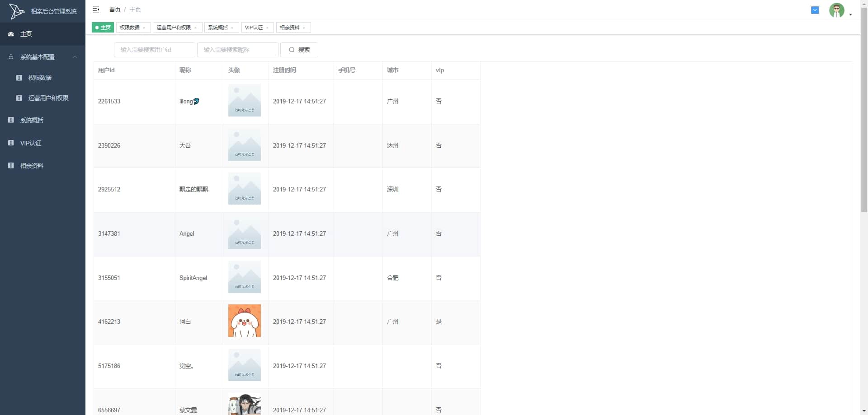Select user id 5175186

point(109,366)
